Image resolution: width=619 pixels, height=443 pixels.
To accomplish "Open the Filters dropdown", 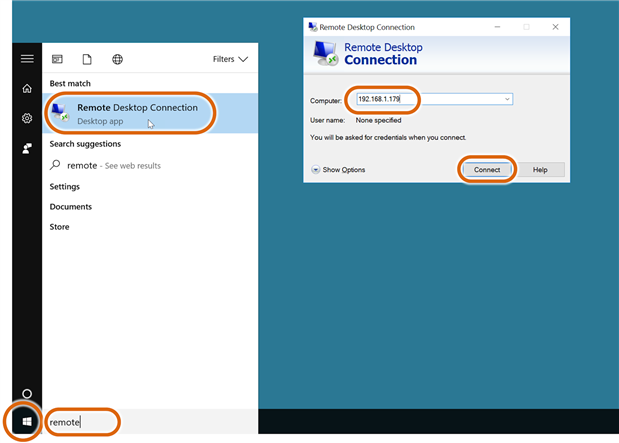I will [230, 59].
